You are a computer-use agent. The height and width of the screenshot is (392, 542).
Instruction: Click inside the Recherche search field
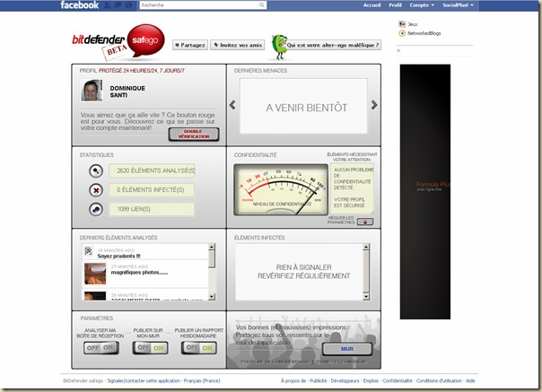coord(199,5)
